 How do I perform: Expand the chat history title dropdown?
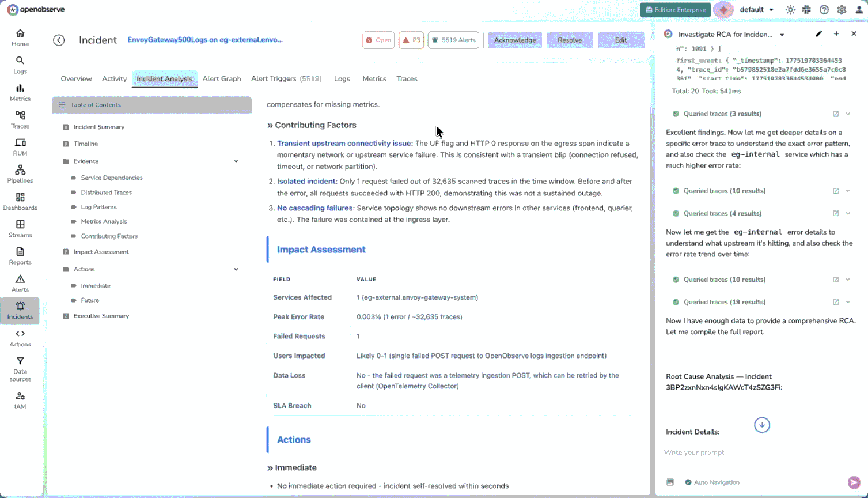coord(782,35)
